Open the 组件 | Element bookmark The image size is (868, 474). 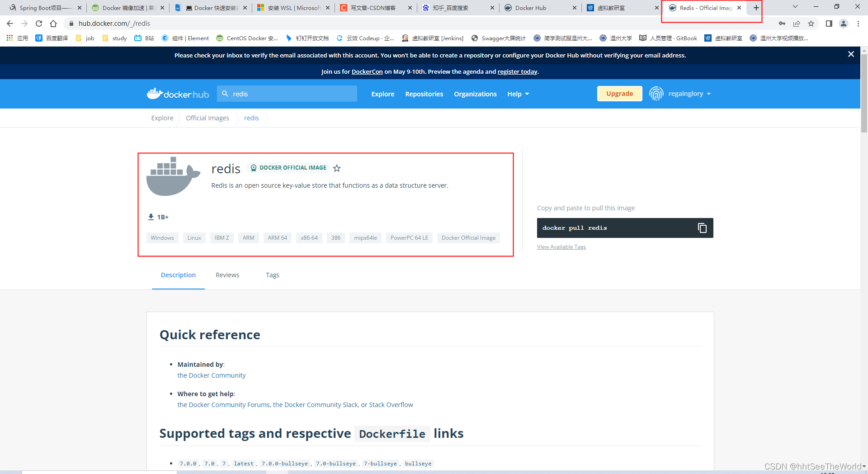(x=185, y=38)
